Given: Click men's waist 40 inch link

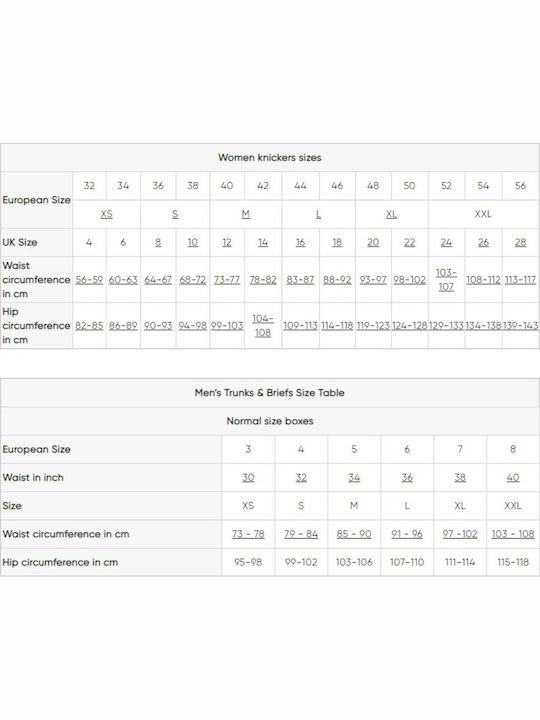Looking at the screenshot, I should [x=513, y=478].
